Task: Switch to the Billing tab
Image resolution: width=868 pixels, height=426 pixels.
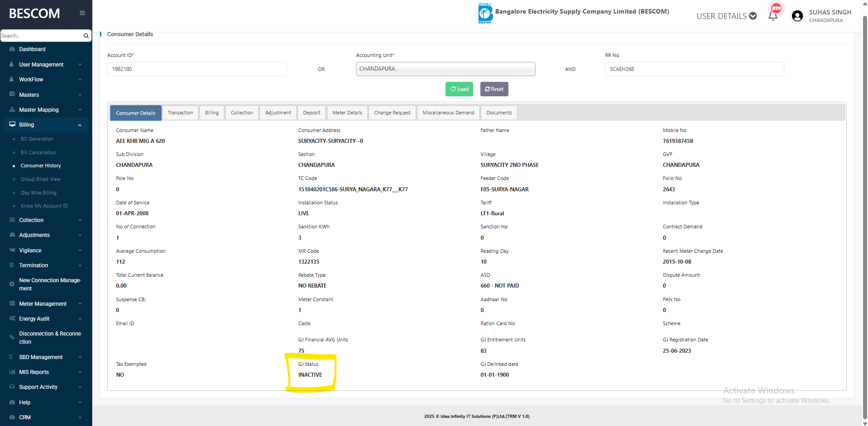Action: pyautogui.click(x=212, y=113)
